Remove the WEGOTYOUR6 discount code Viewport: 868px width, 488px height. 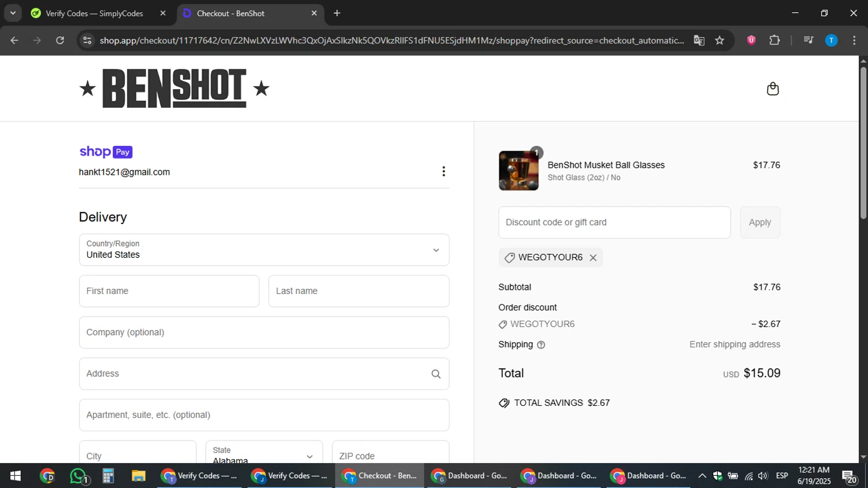pyautogui.click(x=593, y=258)
